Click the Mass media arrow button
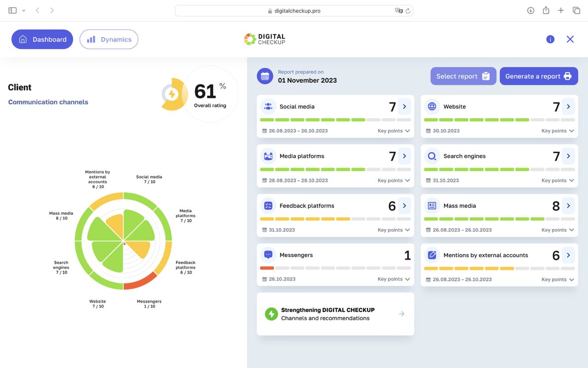The width and height of the screenshot is (588, 368). coord(568,206)
